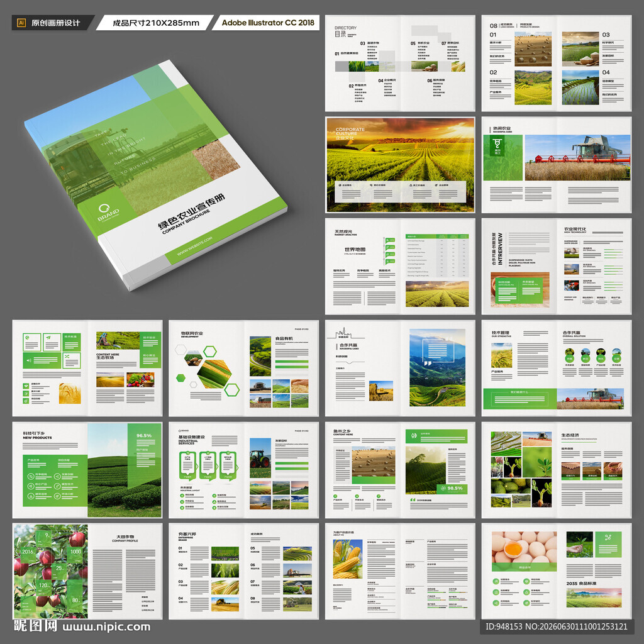This screenshot has width=644, height=644.
Task: Open the DIRECTORY 目录 spread
Action: (400, 64)
